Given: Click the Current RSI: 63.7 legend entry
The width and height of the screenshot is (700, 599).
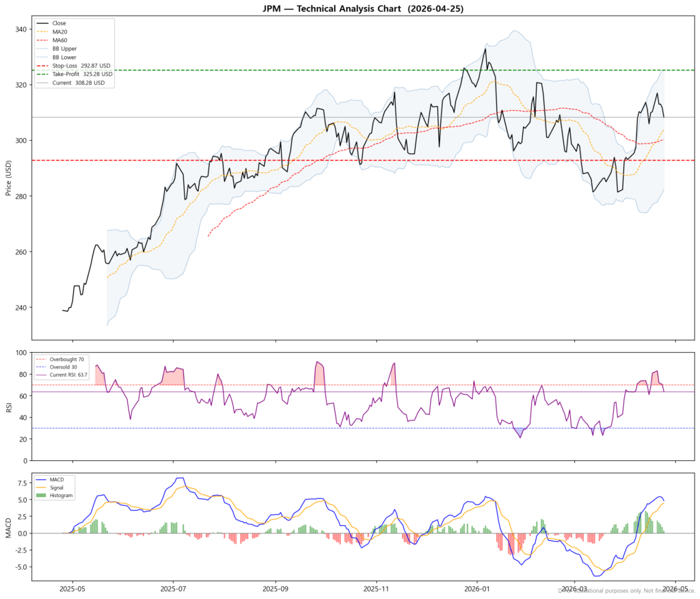Looking at the screenshot, I should pyautogui.click(x=70, y=375).
